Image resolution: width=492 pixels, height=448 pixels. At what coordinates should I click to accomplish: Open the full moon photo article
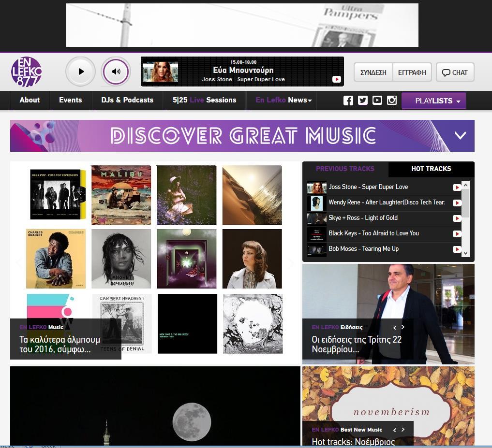click(x=155, y=406)
